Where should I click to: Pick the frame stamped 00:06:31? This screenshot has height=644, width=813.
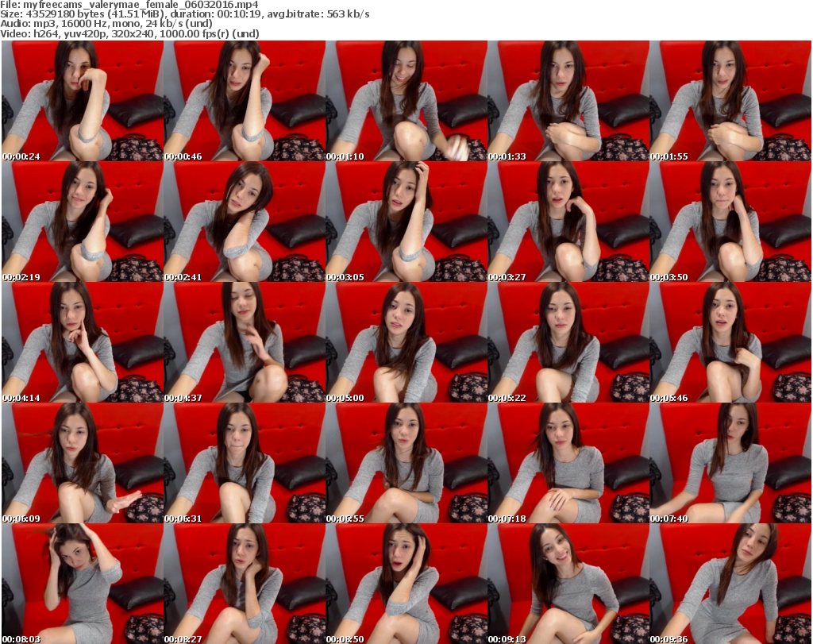pos(245,463)
